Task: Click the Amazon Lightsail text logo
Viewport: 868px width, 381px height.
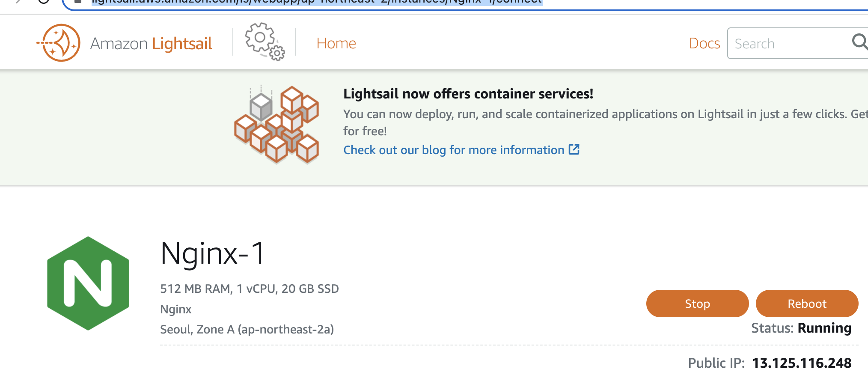Action: click(151, 44)
